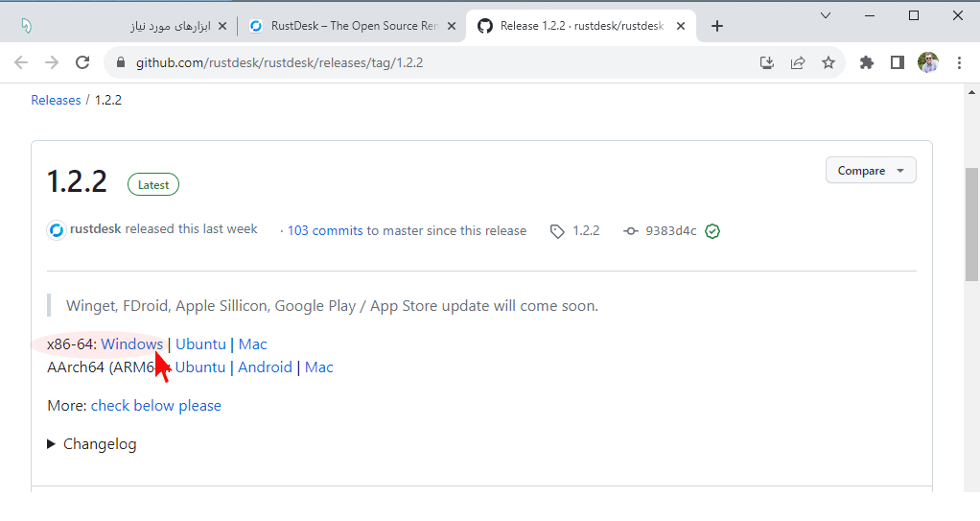
Task: Download the x86-64 Mac build
Action: tap(252, 344)
